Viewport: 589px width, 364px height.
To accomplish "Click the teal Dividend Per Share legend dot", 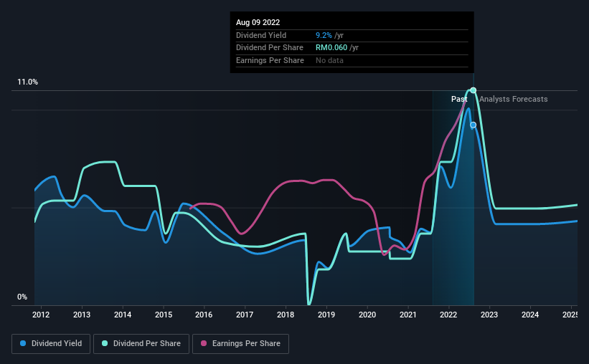I will (x=105, y=343).
